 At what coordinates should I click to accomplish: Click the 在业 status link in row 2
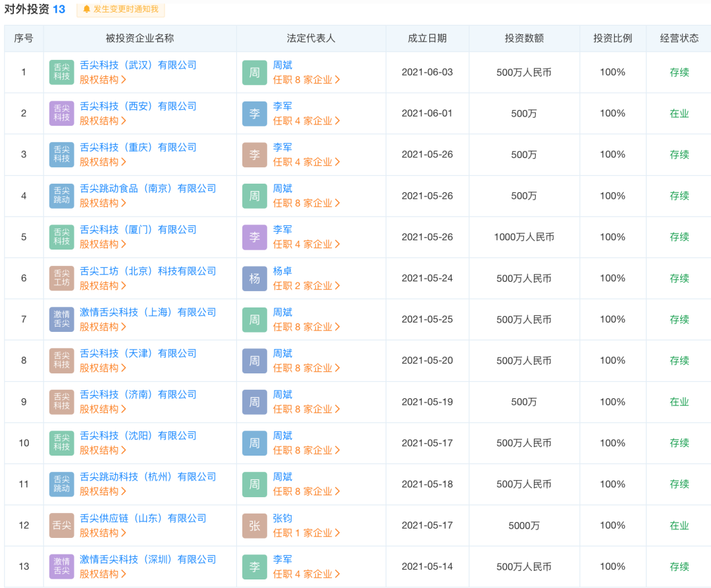point(679,113)
